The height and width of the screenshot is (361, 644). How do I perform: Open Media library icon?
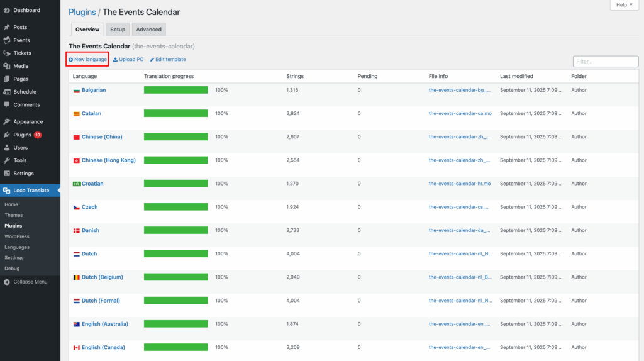[x=6, y=66]
